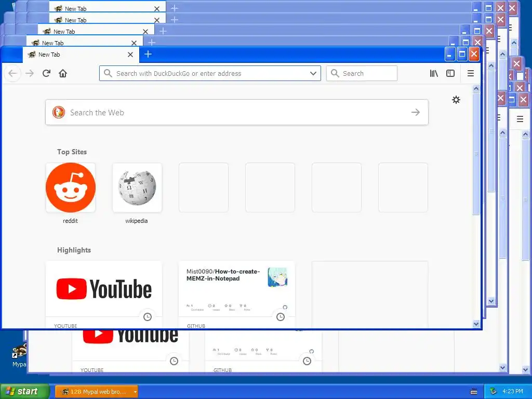This screenshot has height=399, width=532.
Task: Click the forward navigation arrow
Action: click(30, 73)
